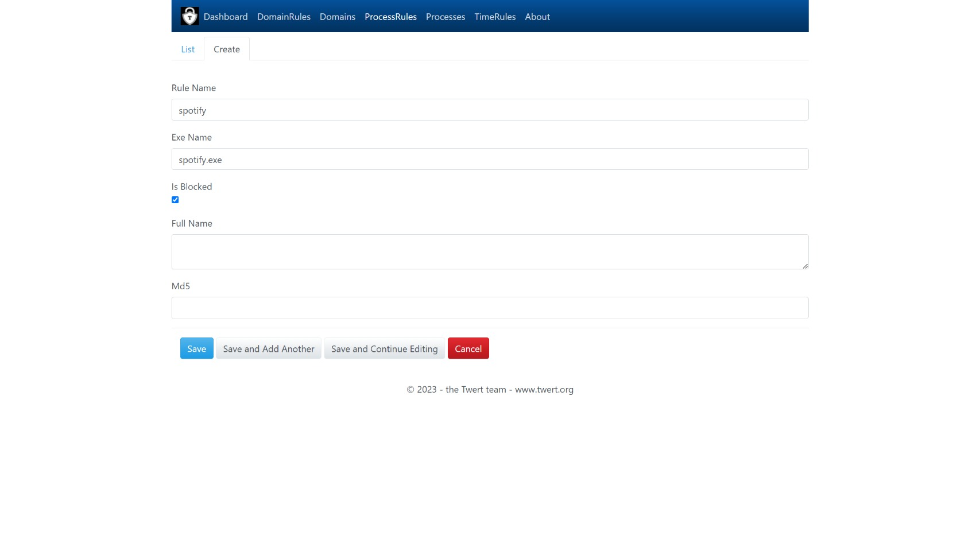
Task: Navigate to Processes
Action: pos(446,17)
